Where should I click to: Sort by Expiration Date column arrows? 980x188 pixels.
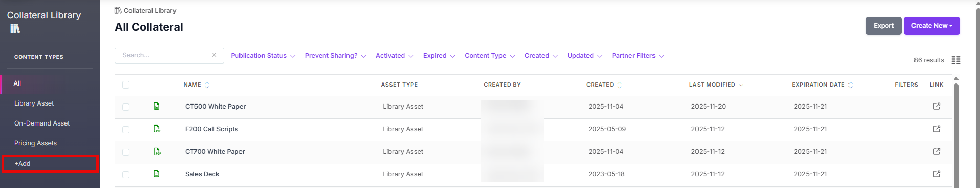click(851, 85)
